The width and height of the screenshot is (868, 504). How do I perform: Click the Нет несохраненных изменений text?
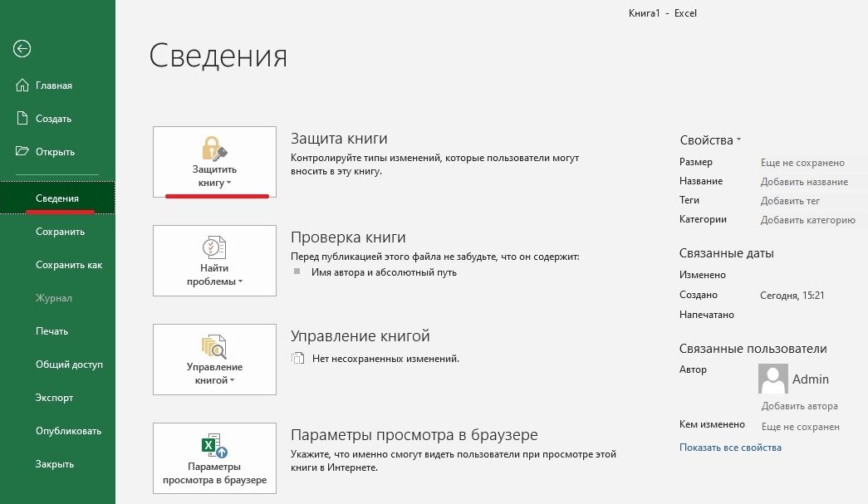(x=385, y=359)
